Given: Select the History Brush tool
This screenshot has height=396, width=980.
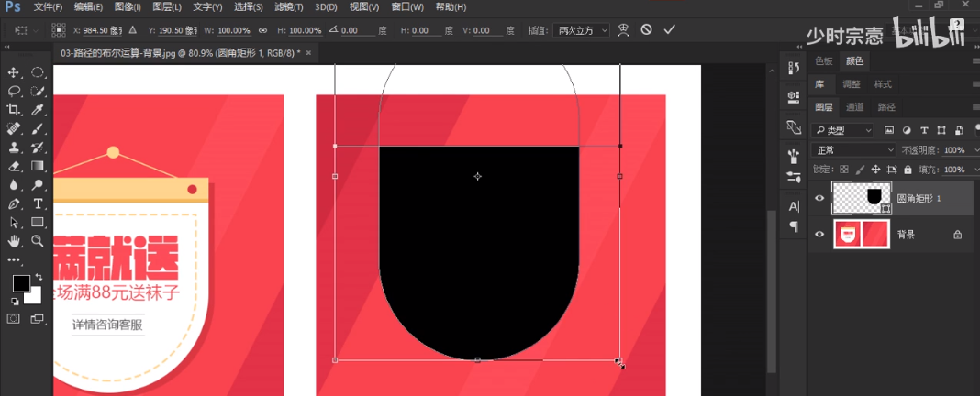Looking at the screenshot, I should (x=38, y=148).
